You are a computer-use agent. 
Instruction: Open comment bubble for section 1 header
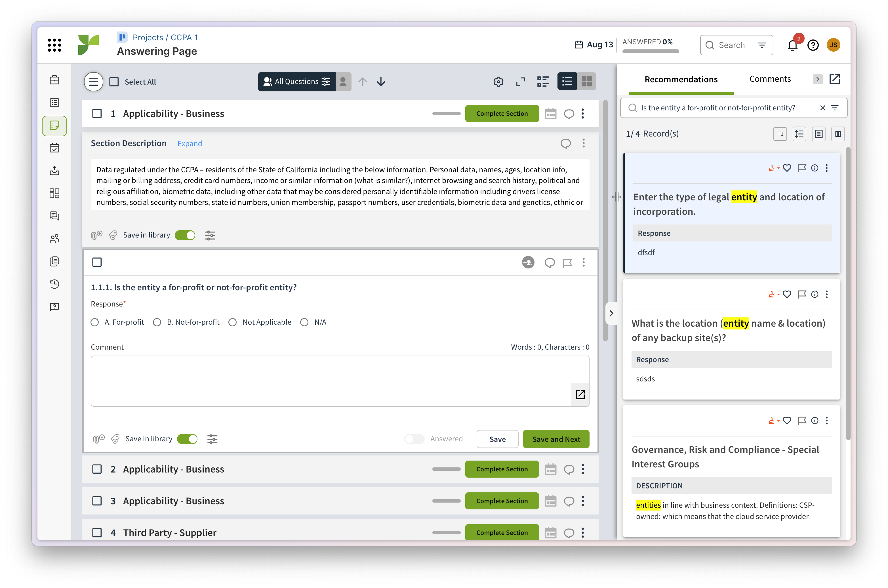pyautogui.click(x=569, y=114)
